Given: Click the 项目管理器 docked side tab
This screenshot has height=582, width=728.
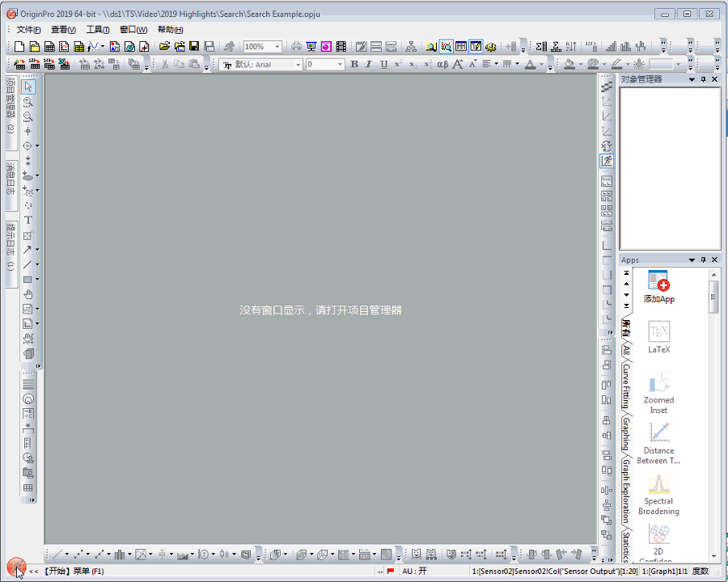Looking at the screenshot, I should coord(11,105).
